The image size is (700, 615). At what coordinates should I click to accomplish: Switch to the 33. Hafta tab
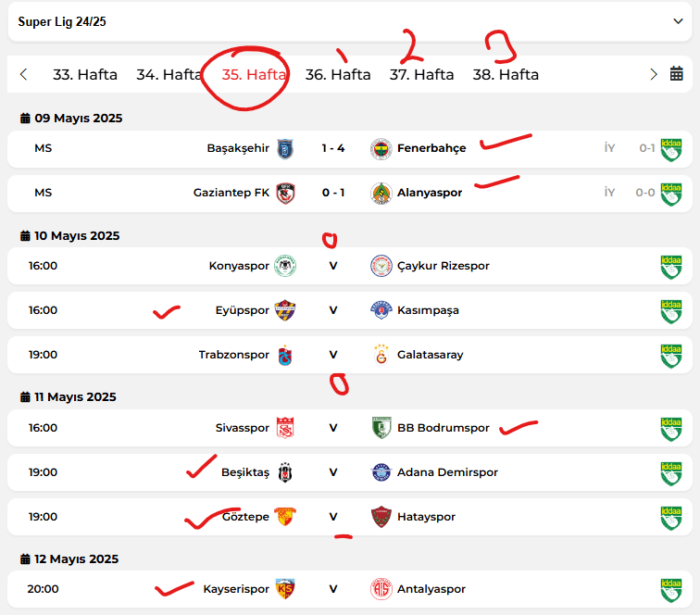point(85,74)
